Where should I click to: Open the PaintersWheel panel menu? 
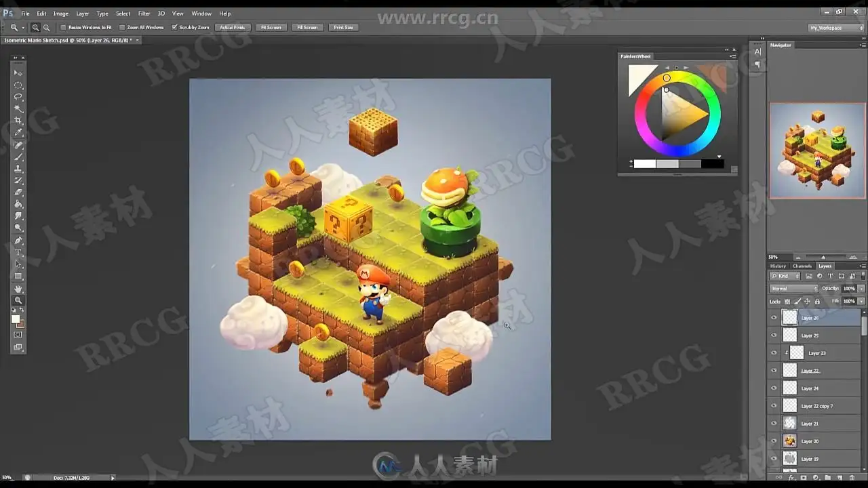pos(733,56)
